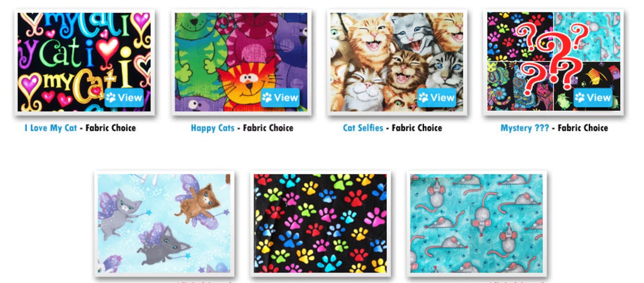
Task: Choose the Mystery question marks thumbnail
Action: pyautogui.click(x=554, y=62)
